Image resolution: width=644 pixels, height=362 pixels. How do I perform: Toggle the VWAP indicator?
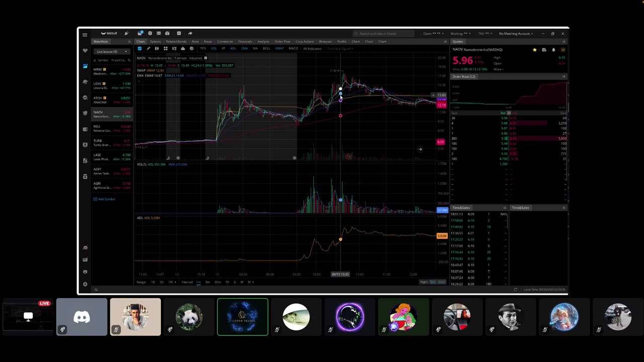click(279, 48)
